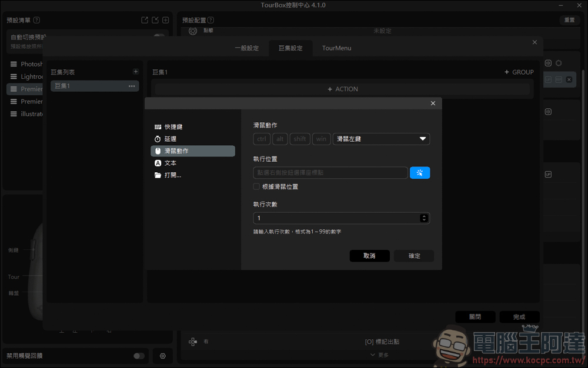Viewport: 588px width, 368px height.
Task: Switch to the 巨集設定 tab
Action: (x=290, y=48)
